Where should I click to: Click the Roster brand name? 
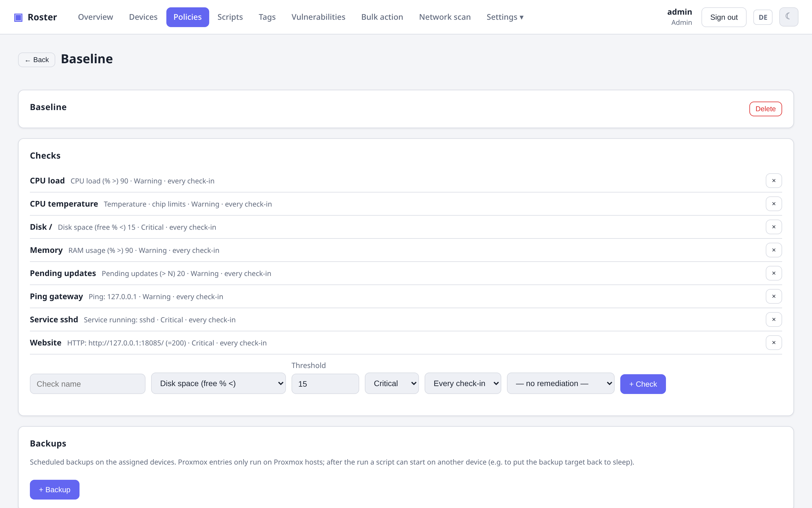pos(42,17)
